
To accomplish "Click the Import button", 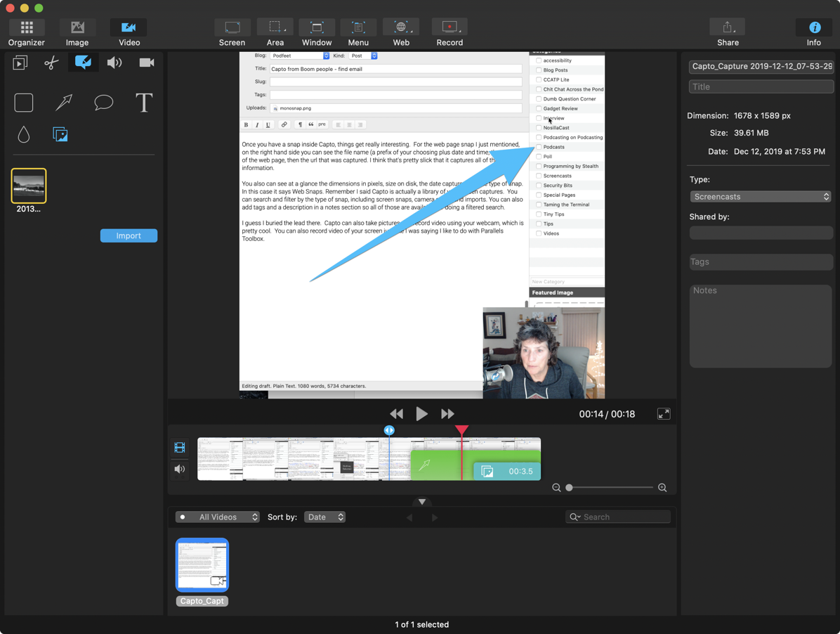I will coord(129,235).
